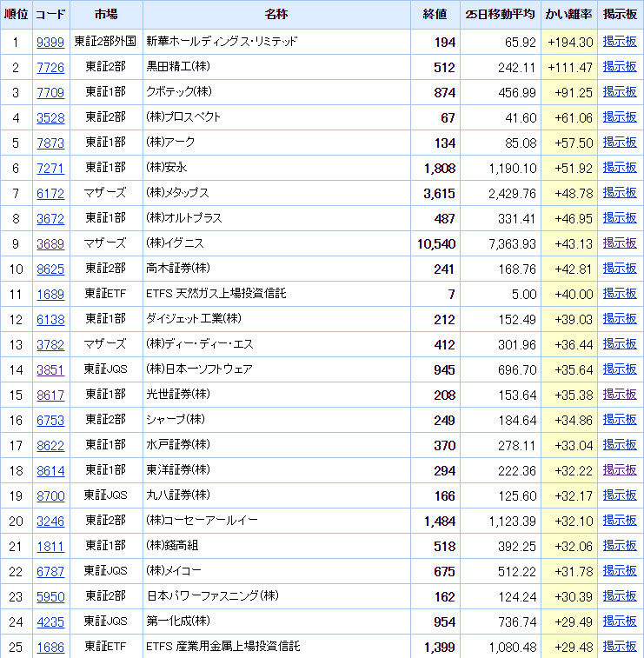Open 掲示板 link for 第一化成 row
The height and width of the screenshot is (658, 644).
click(620, 621)
